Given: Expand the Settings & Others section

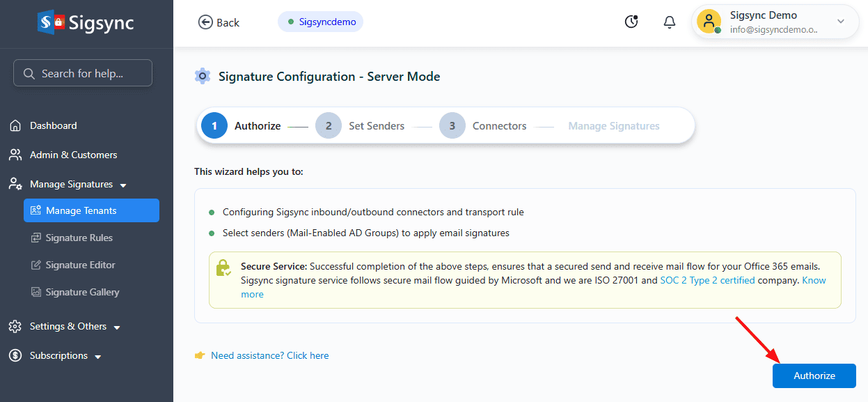Looking at the screenshot, I should [117, 327].
